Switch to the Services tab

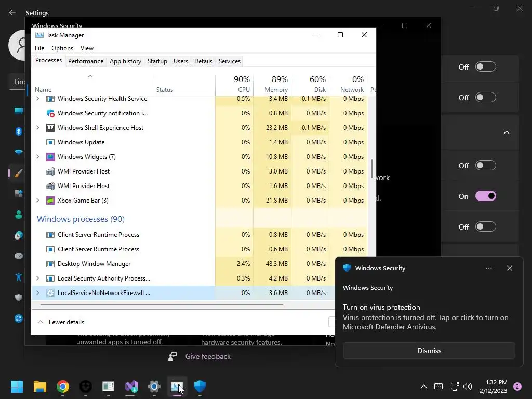click(x=229, y=61)
